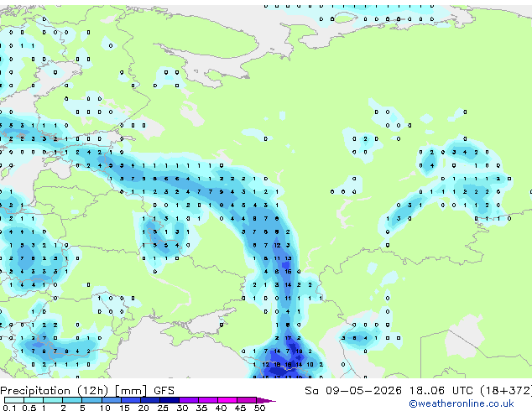
Task: Click the '5' legend scale label
Action: click(x=82, y=408)
